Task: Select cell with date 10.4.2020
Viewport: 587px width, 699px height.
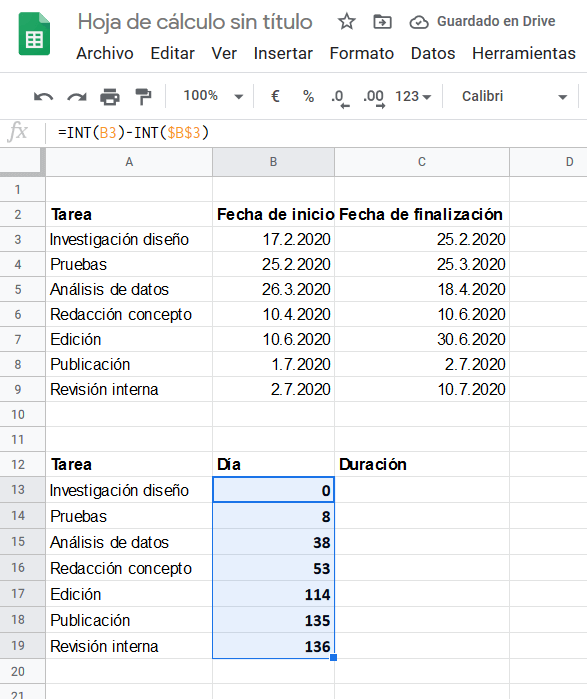Action: [x=273, y=314]
